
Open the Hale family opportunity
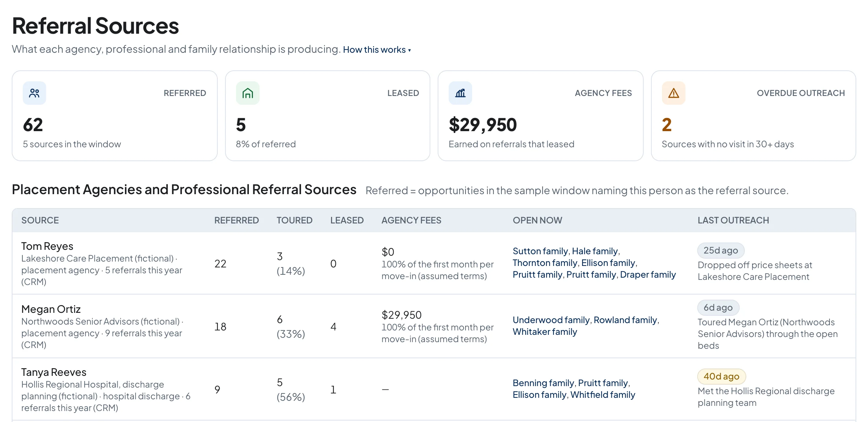(x=595, y=251)
